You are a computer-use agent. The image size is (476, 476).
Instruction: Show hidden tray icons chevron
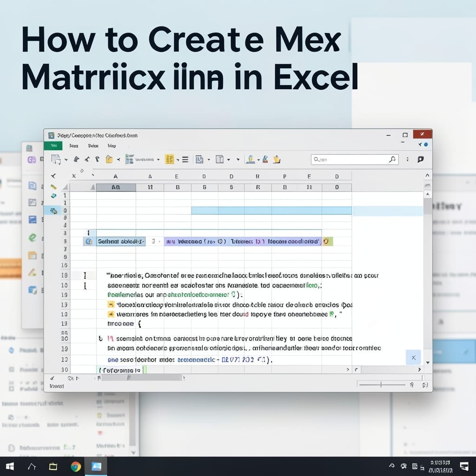click(x=391, y=466)
